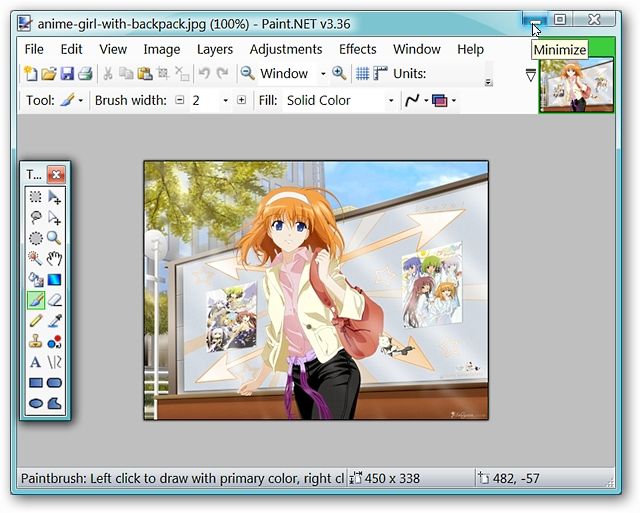Open the Image menu
The image size is (640, 513).
point(162,49)
